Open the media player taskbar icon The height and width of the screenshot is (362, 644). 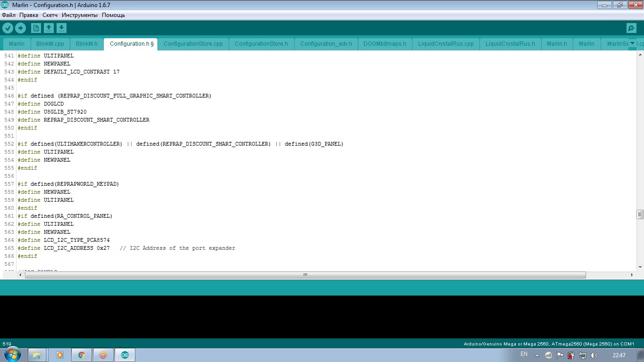59,355
